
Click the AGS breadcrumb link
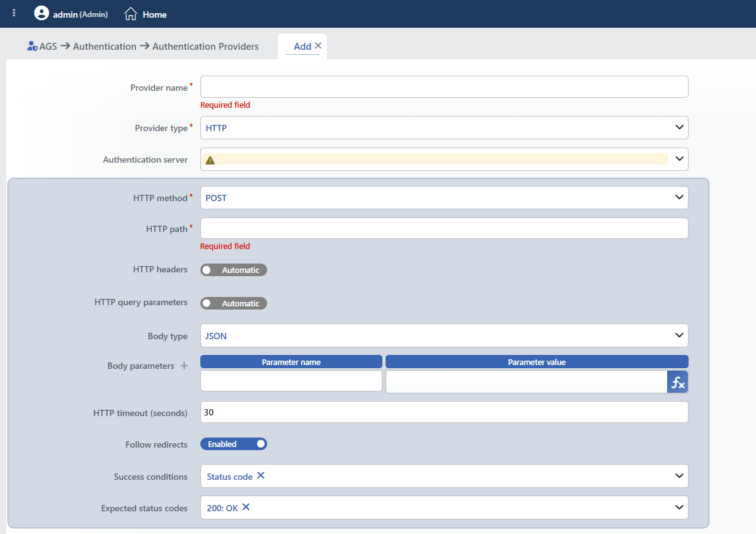pyautogui.click(x=48, y=46)
